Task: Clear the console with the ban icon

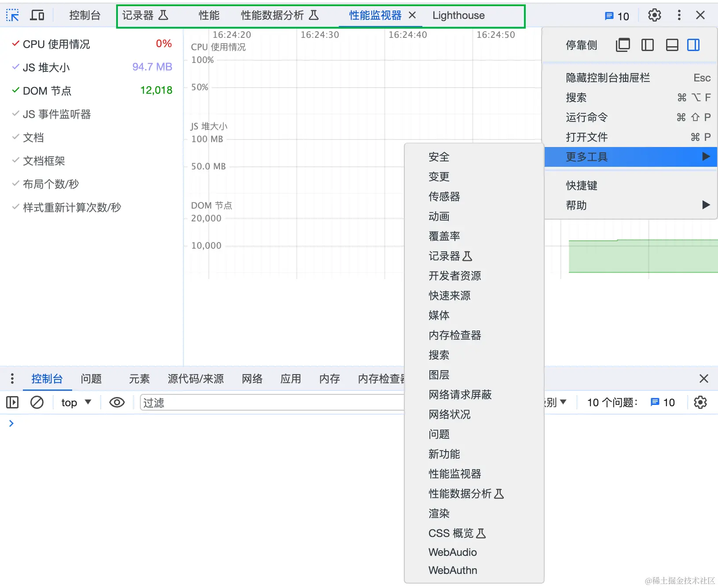Action: coord(37,402)
